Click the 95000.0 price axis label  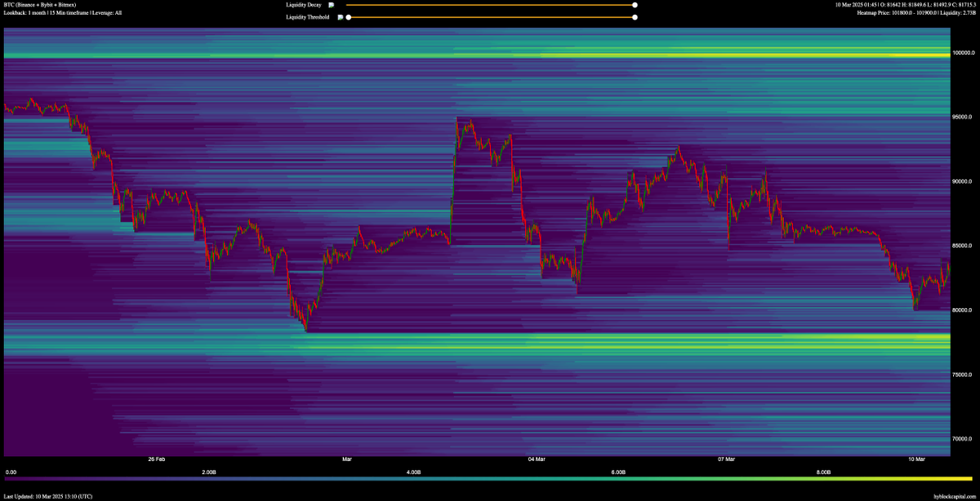(964, 117)
